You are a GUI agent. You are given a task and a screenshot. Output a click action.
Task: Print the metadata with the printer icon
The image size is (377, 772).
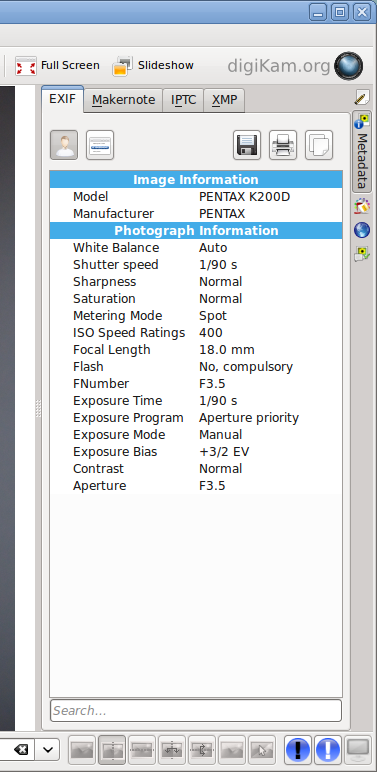point(283,145)
